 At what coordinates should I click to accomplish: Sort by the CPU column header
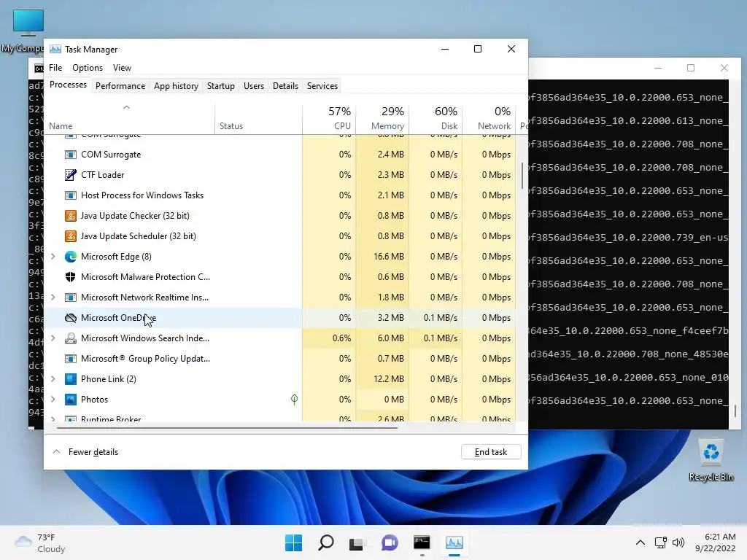click(329, 118)
